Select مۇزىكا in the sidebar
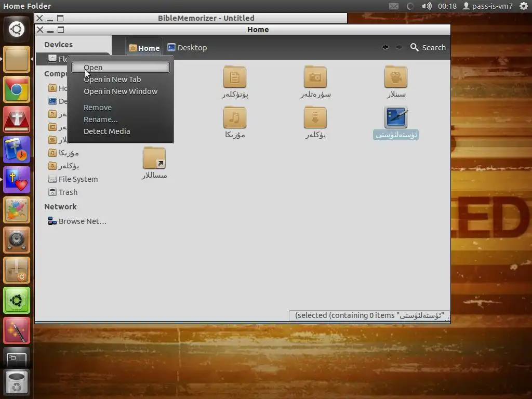Image resolution: width=532 pixels, height=399 pixels. tap(63, 153)
